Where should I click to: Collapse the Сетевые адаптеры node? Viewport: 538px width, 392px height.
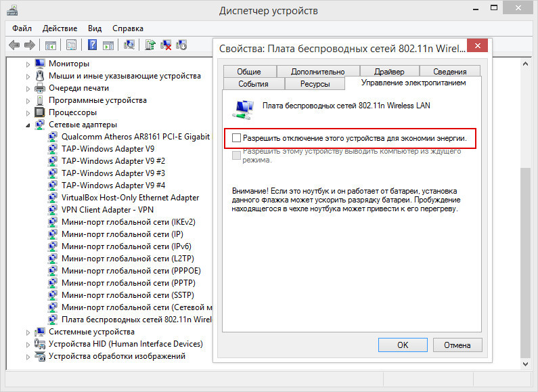(28, 125)
